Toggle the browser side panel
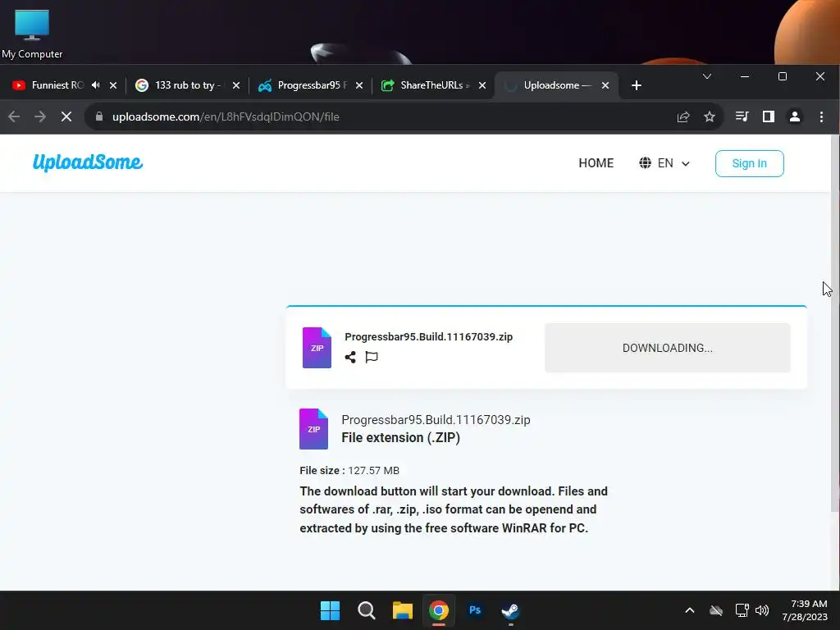This screenshot has height=630, width=840. pyautogui.click(x=768, y=116)
